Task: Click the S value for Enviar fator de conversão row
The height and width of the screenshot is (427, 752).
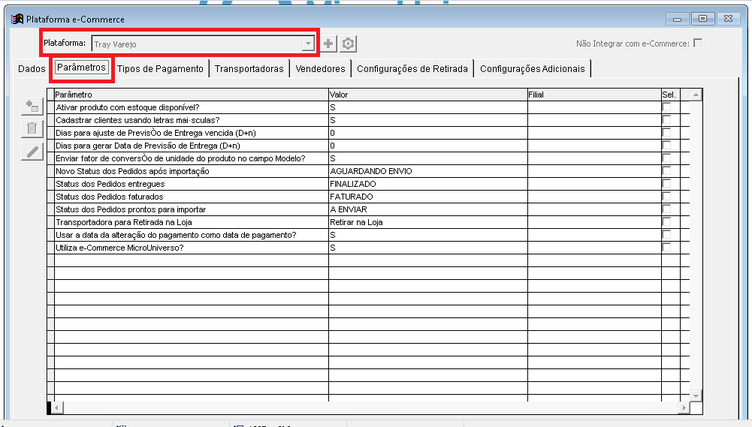Action: pyautogui.click(x=428, y=158)
